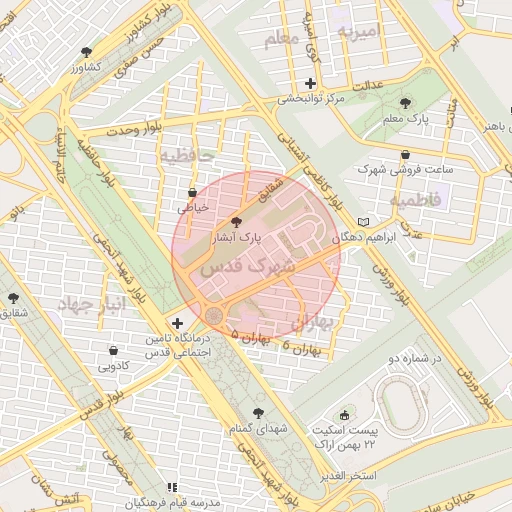The image size is (512, 512).
Task: Click the tree icon above شقایق at left
Action: 13,298
